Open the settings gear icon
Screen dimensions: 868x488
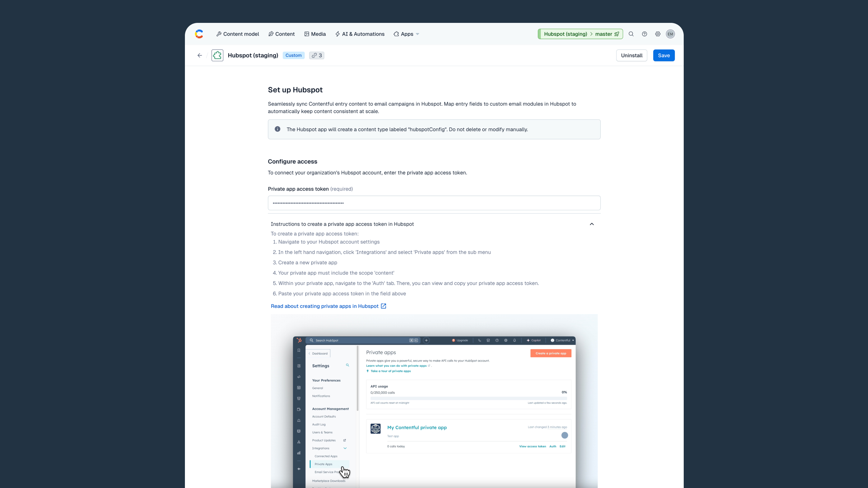point(657,34)
